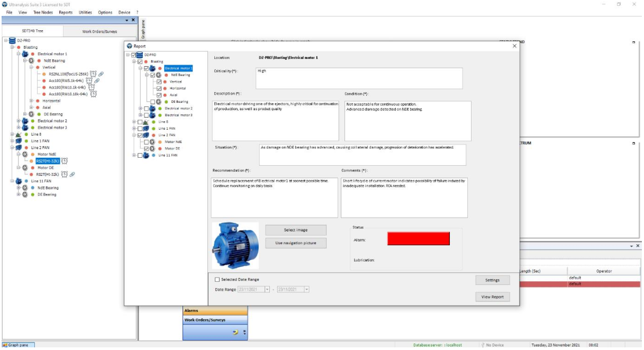The height and width of the screenshot is (350, 644).
Task: Uncheck the Motor DE checkbox in Report tree
Action: point(146,148)
